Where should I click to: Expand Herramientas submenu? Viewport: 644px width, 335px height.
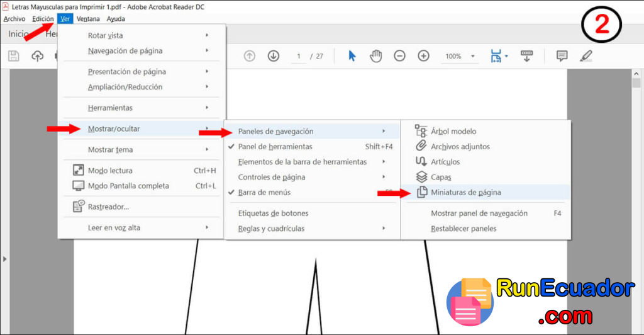pos(142,108)
